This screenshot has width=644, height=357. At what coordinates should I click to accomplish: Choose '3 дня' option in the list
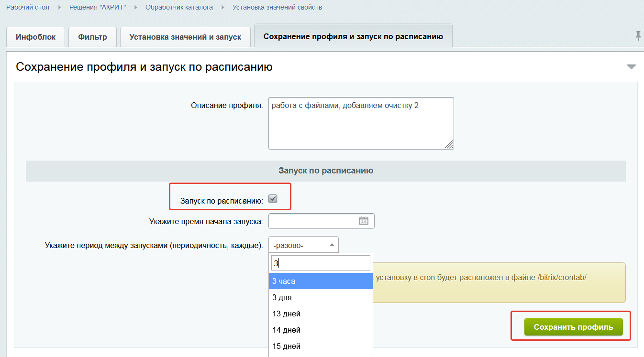[x=321, y=298]
